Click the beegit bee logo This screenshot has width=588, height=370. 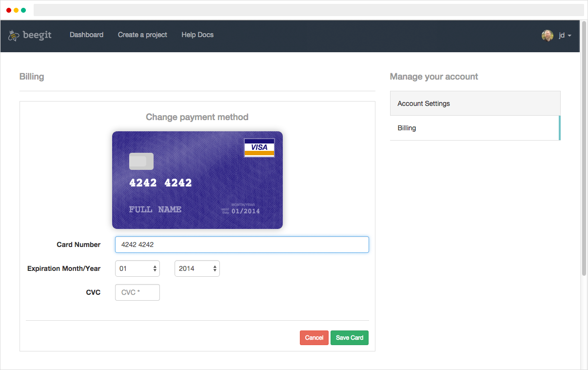click(30, 35)
